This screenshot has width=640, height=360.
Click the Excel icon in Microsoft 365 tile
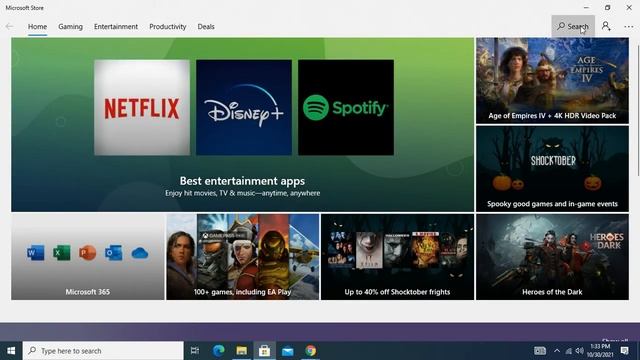[62, 253]
